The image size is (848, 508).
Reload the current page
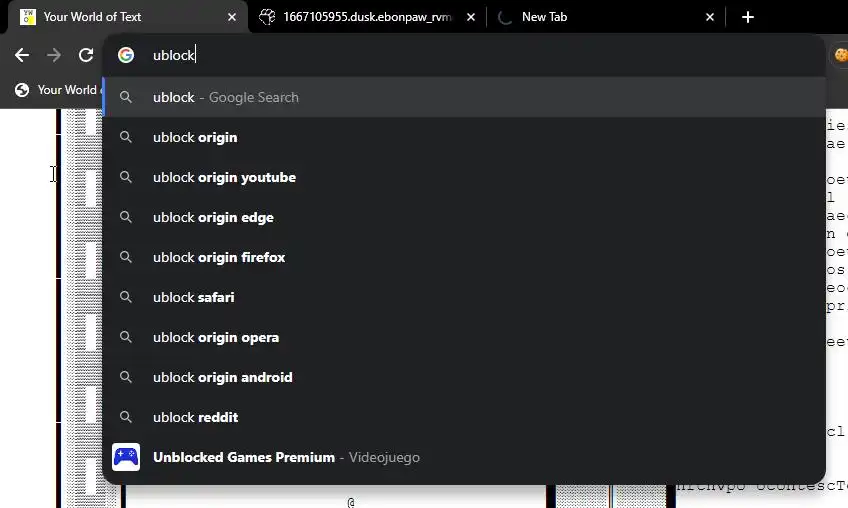[86, 55]
